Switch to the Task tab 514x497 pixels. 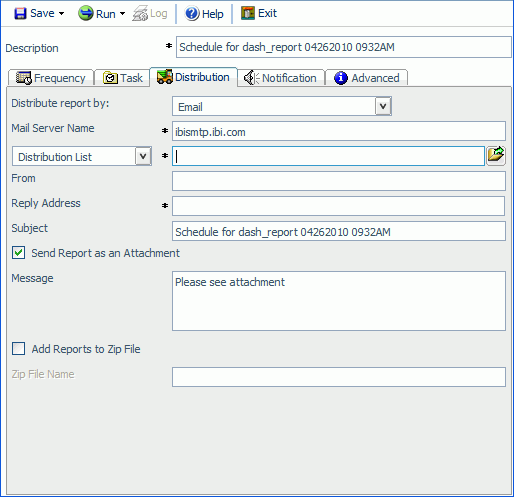pos(122,78)
